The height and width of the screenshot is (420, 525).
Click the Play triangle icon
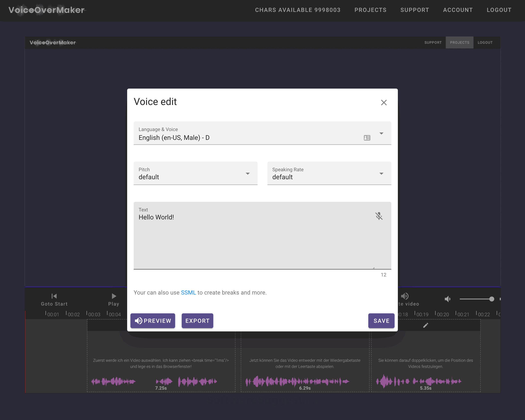pos(113,296)
